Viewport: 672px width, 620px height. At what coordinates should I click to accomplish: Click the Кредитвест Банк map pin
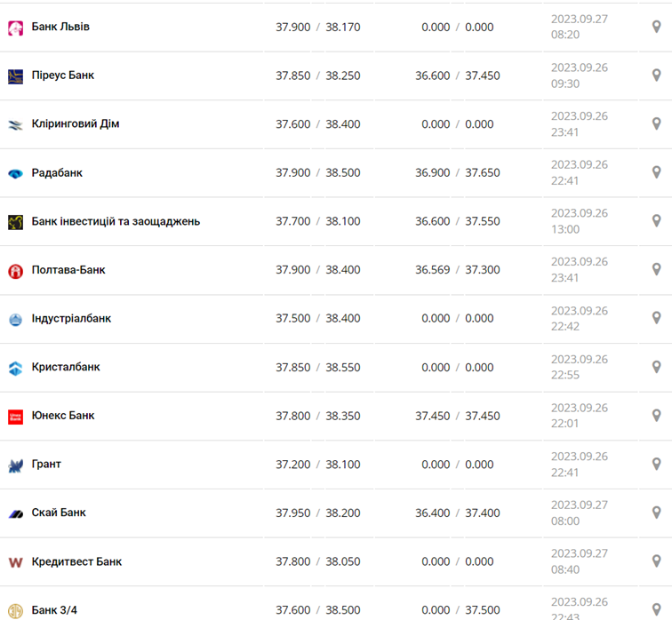[x=657, y=561]
